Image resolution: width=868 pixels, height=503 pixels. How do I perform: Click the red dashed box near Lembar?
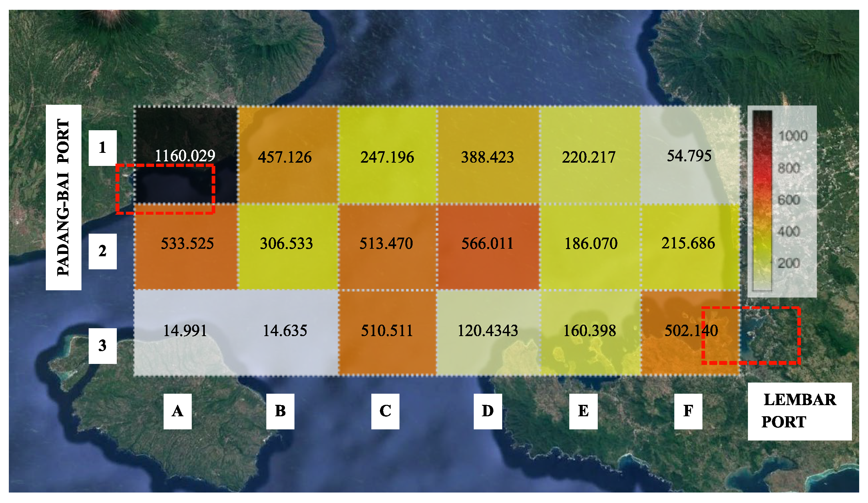[x=751, y=335]
